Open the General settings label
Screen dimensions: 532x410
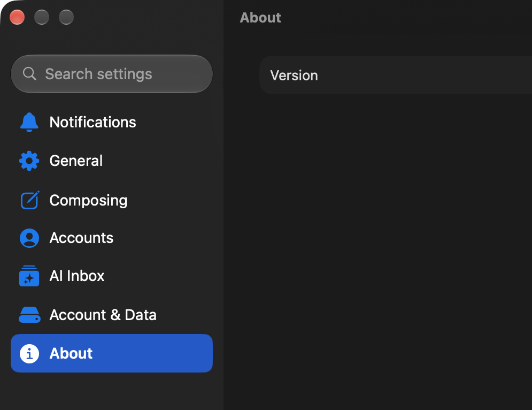[76, 161]
